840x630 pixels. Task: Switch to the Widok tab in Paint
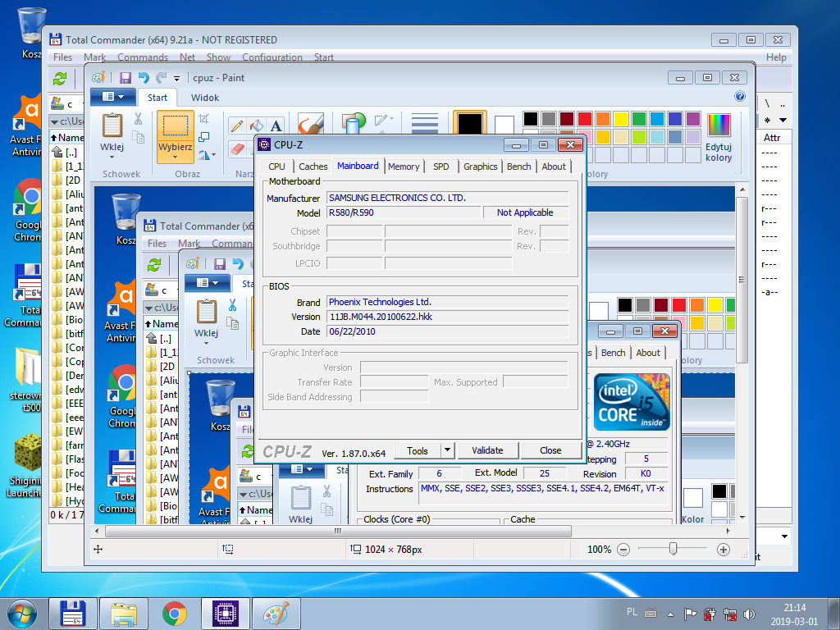pos(204,98)
